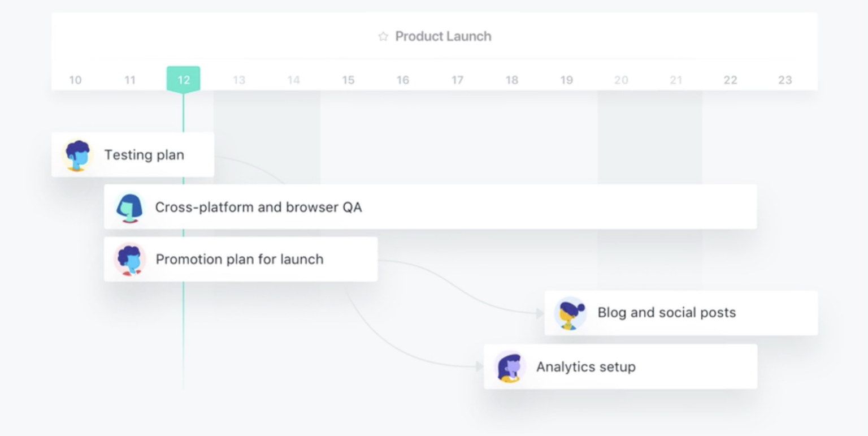Open the Testing plan task
The image size is (868, 436).
(133, 155)
